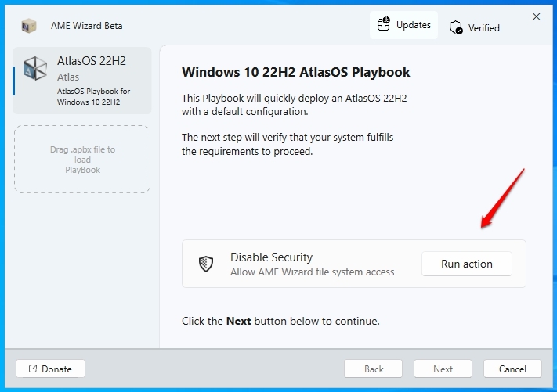This screenshot has width=557, height=392.
Task: Click 'Allow AME Wizard file system access' text
Action: coord(313,272)
